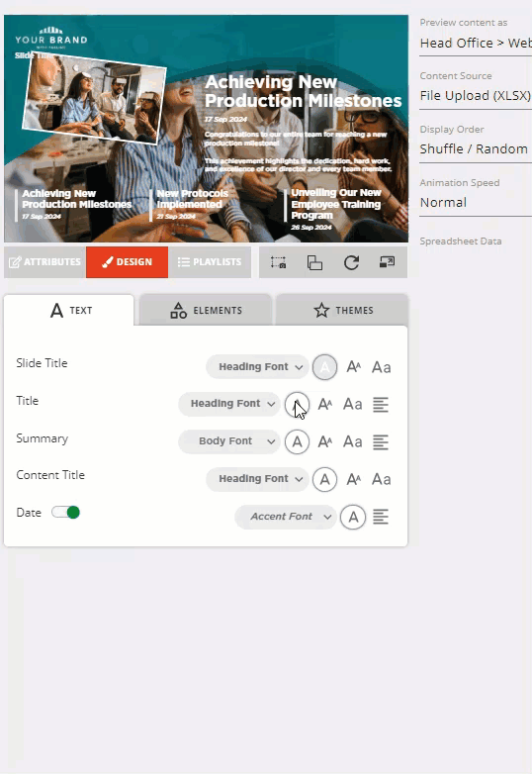This screenshot has width=532, height=774.
Task: Click the layers arrangement icon
Action: 314,262
